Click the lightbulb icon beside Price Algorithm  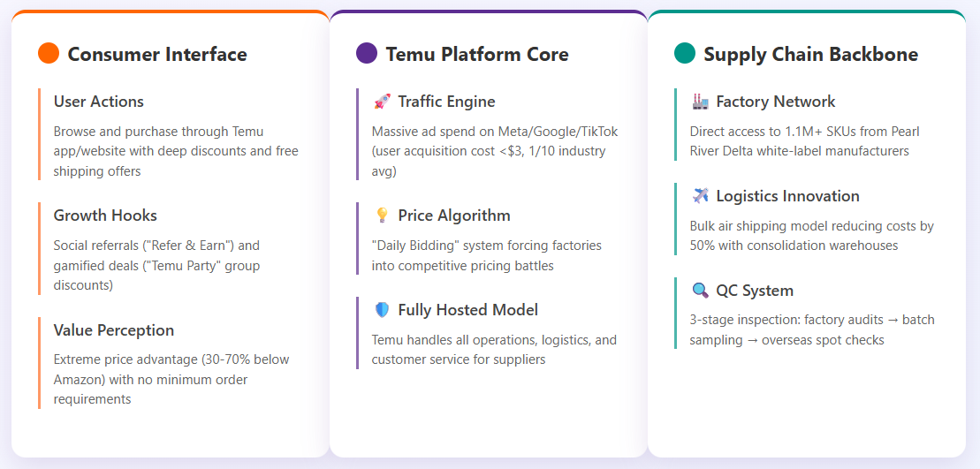[x=382, y=216]
